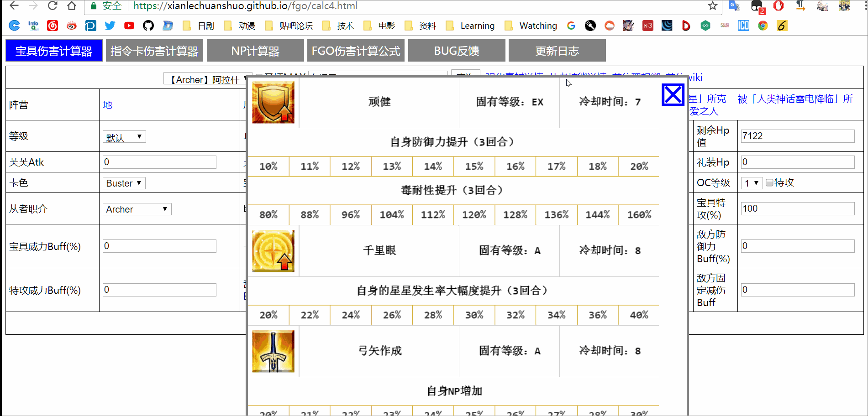
Task: Toggle the 特攻 checkbox
Action: pyautogui.click(x=769, y=183)
